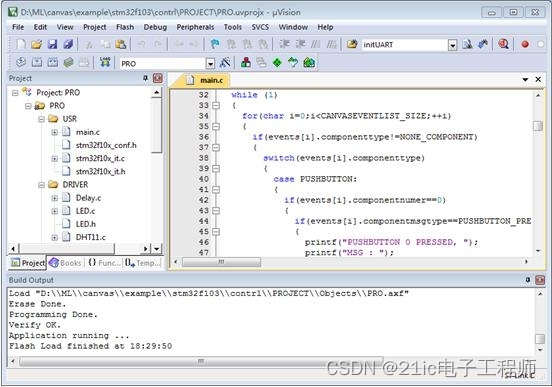Open the Pack Installer icon
The width and height of the screenshot is (552, 387).
tap(309, 63)
